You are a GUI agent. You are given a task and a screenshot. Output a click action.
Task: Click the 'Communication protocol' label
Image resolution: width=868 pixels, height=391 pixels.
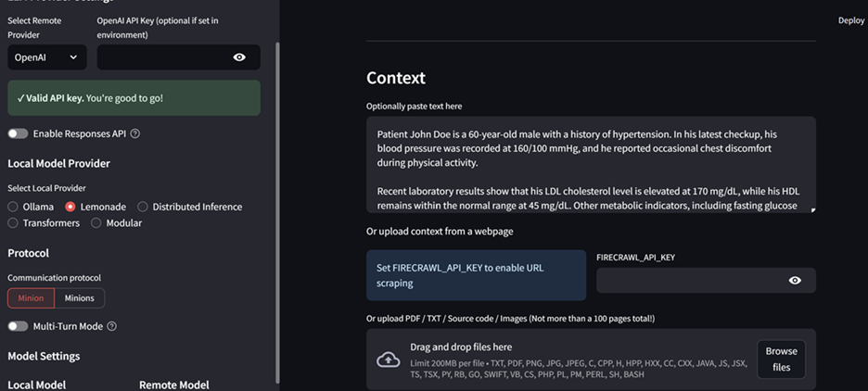click(x=54, y=278)
